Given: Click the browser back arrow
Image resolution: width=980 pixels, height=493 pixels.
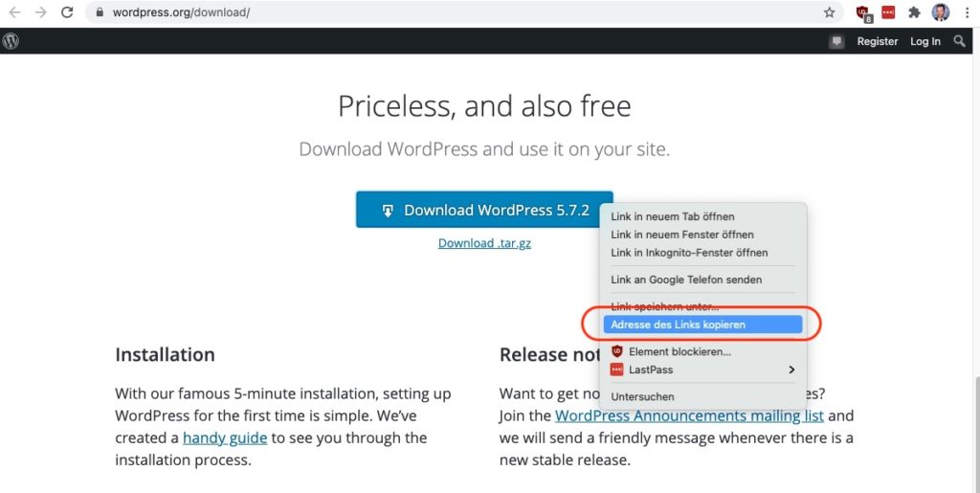Looking at the screenshot, I should coord(14,12).
